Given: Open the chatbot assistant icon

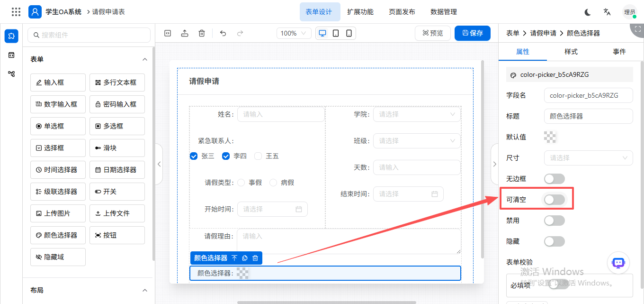Looking at the screenshot, I should 618,263.
